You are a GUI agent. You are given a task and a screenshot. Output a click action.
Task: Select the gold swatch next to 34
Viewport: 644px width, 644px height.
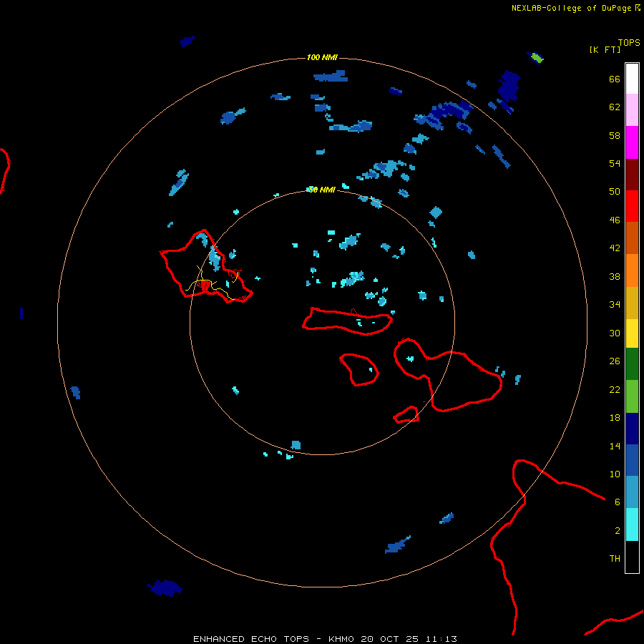[632, 303]
